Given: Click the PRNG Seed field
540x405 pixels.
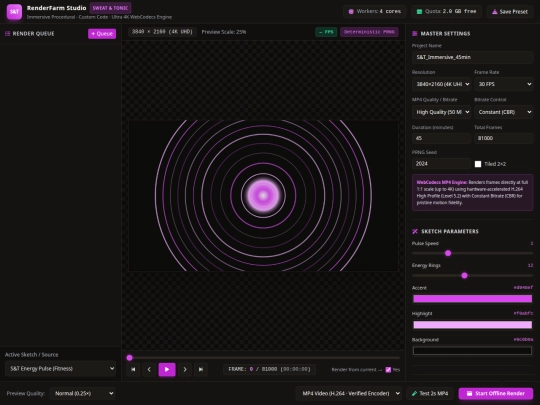Looking at the screenshot, I should [x=442, y=164].
